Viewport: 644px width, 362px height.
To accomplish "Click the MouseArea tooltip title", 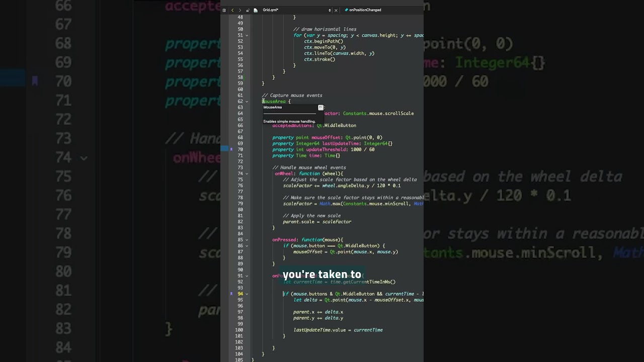I will (x=273, y=107).
